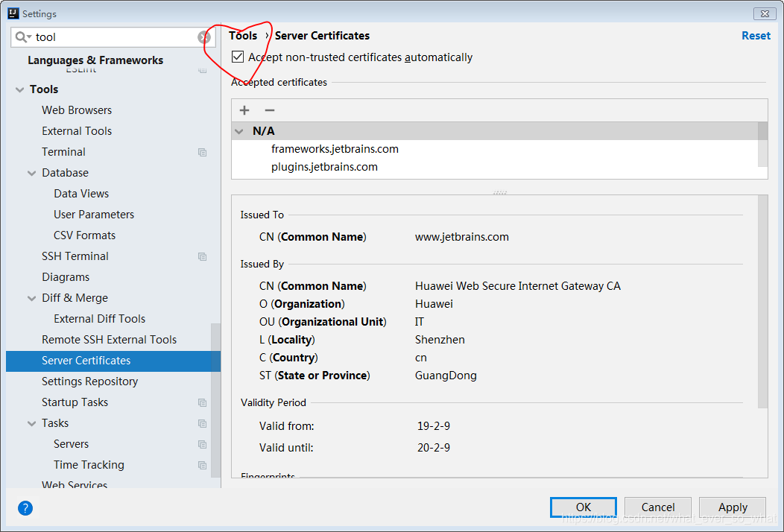This screenshot has width=784, height=532.
Task: Click the project-level icon next to Startup Tasks
Action: coord(203,402)
